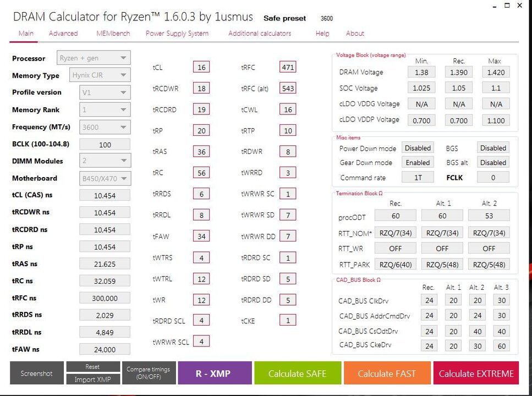Select the Additional calculators tab
The width and height of the screenshot is (532, 396).
[x=260, y=33]
